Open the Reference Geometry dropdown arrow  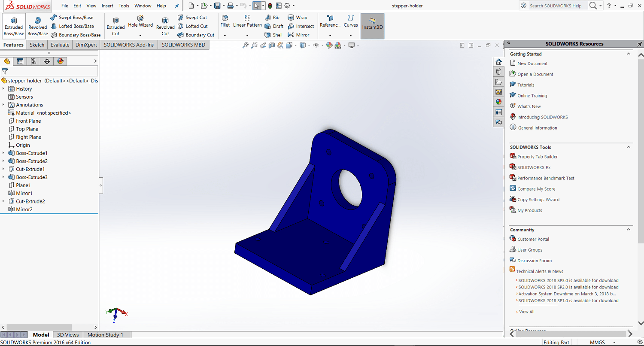[x=330, y=36]
